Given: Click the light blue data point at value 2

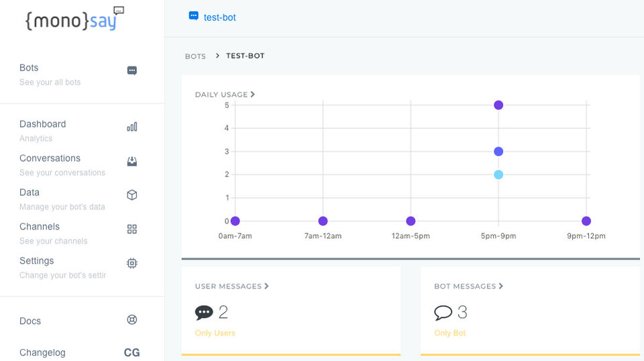Looking at the screenshot, I should pyautogui.click(x=498, y=174).
